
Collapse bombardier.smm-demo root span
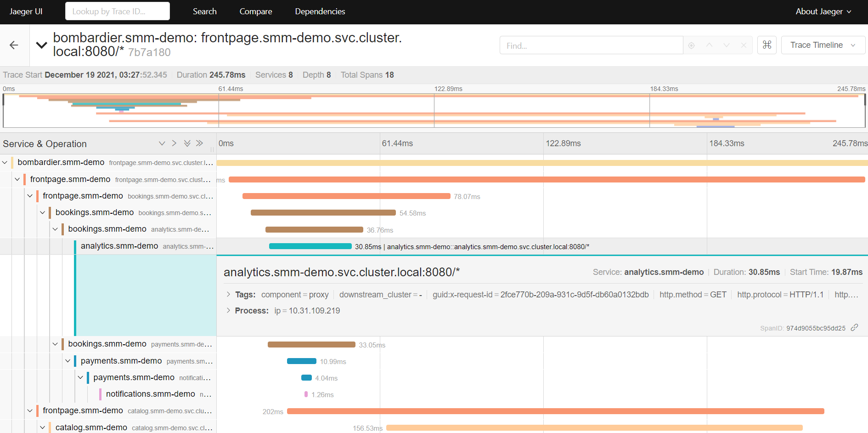tap(5, 162)
